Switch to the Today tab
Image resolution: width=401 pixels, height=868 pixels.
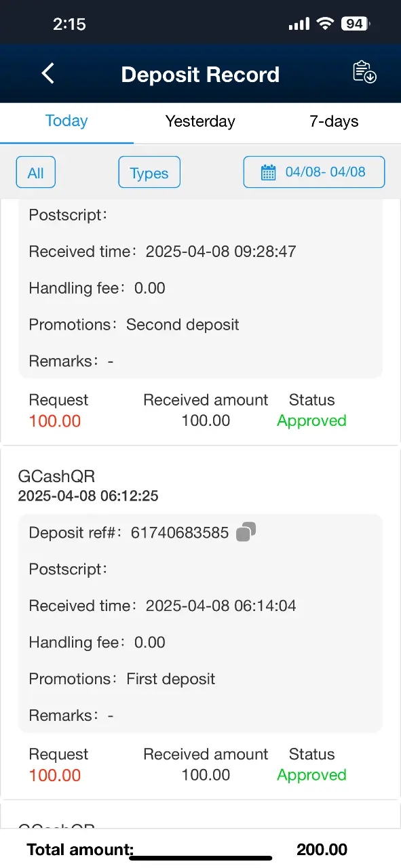click(66, 121)
